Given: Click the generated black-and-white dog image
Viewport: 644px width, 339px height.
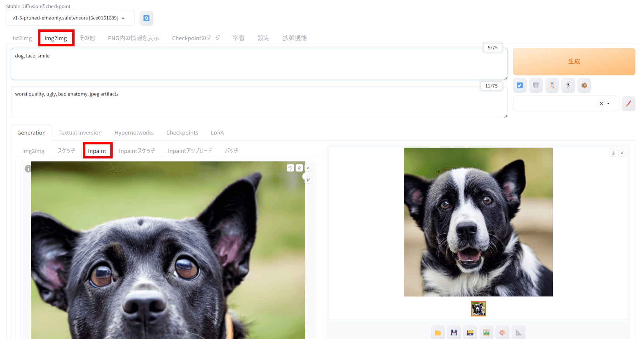Looking at the screenshot, I should [478, 222].
